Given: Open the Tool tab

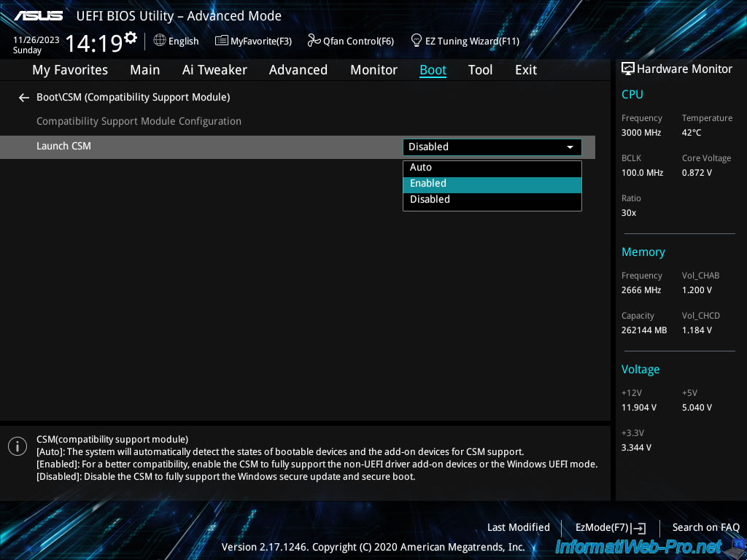Looking at the screenshot, I should click(480, 70).
